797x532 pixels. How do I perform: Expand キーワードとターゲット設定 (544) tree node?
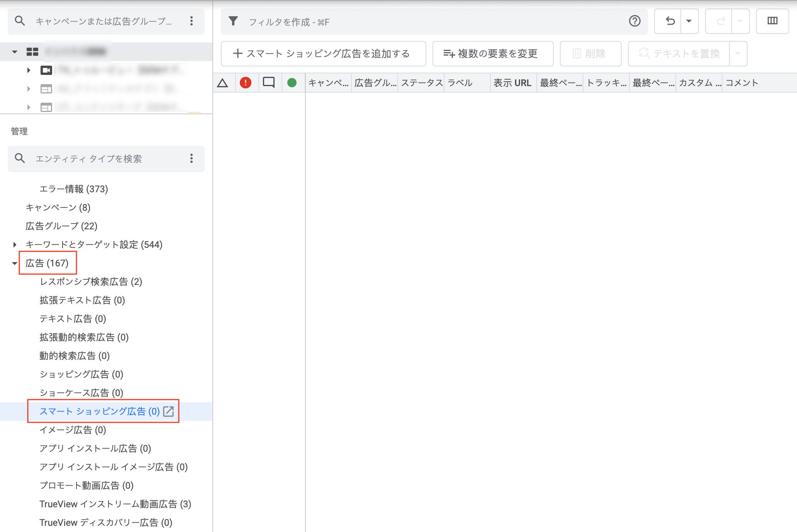click(x=15, y=245)
